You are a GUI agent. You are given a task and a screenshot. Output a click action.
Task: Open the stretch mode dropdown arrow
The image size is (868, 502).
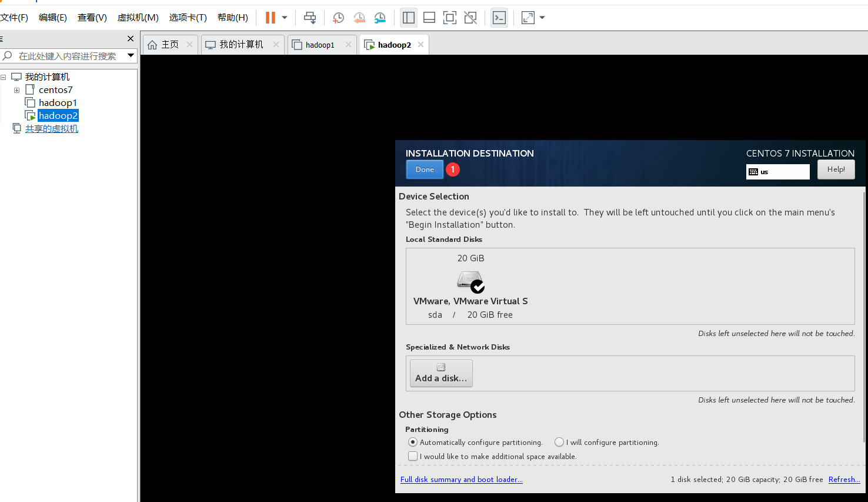click(542, 18)
